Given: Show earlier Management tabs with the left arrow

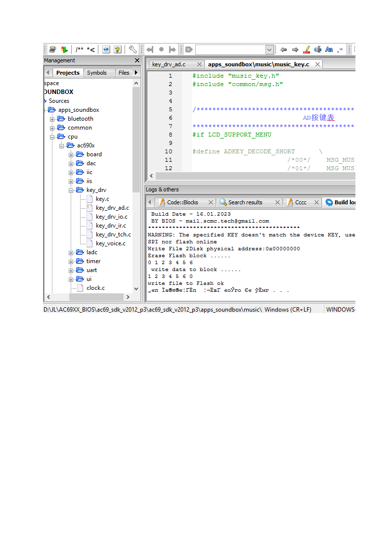Looking at the screenshot, I should pyautogui.click(x=48, y=73).
